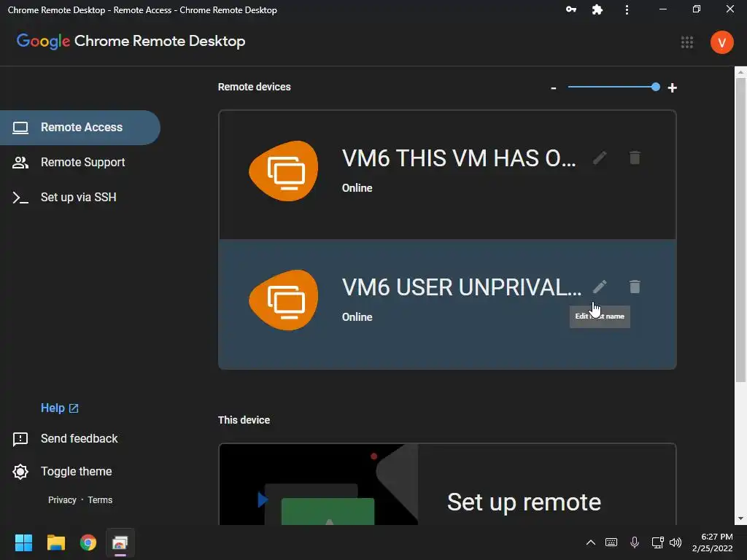Click the microphone tray icon
The image size is (747, 560).
635,542
